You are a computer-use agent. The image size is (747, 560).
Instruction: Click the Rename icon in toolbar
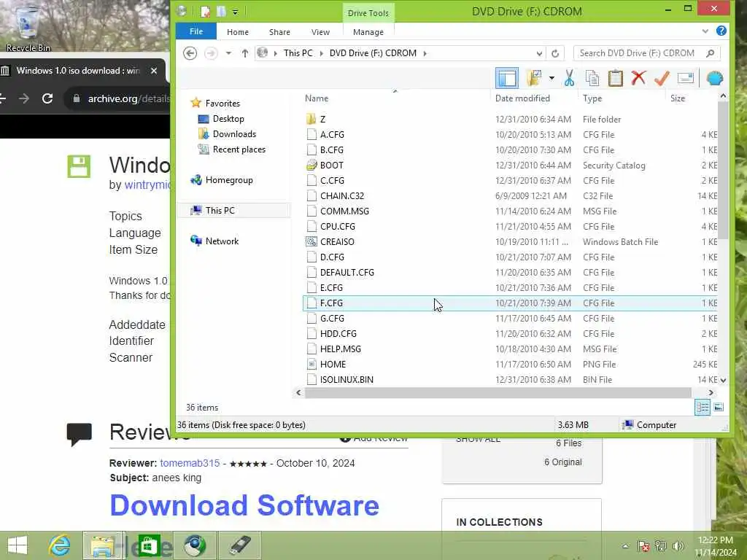(x=686, y=78)
